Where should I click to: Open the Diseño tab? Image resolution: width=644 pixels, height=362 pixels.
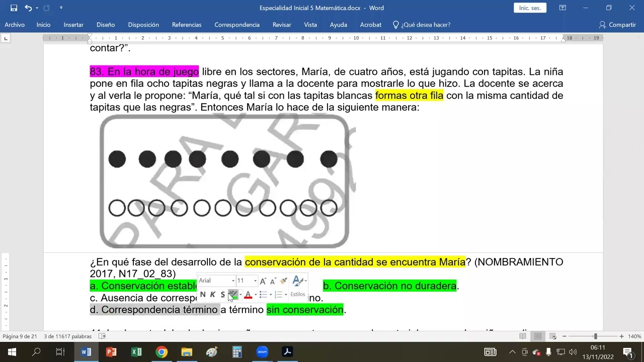(x=106, y=25)
